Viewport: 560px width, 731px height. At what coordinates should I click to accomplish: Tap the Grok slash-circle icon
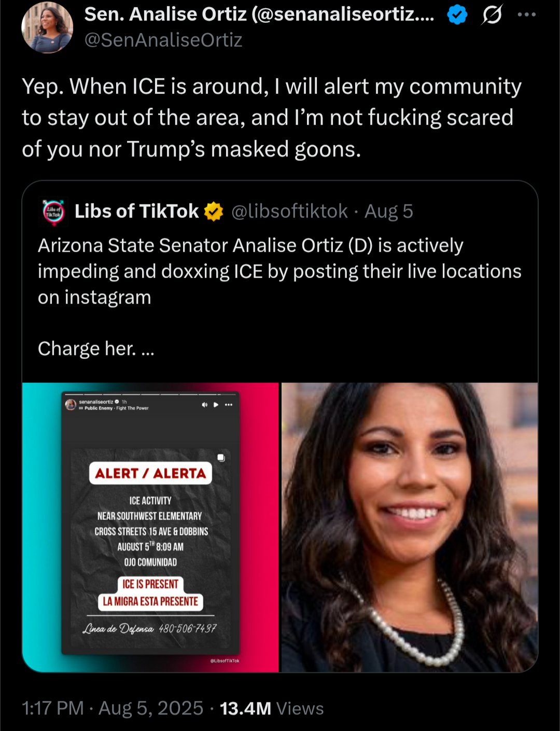492,15
